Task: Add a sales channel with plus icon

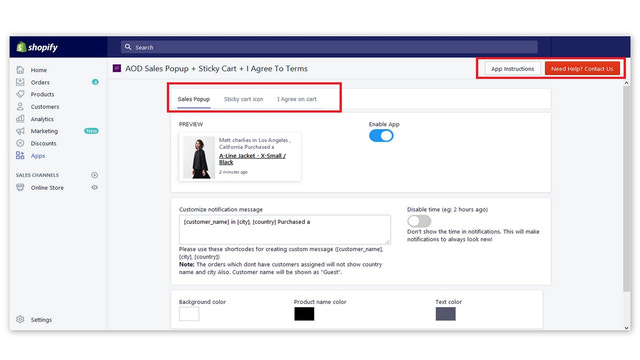Action: (x=95, y=175)
